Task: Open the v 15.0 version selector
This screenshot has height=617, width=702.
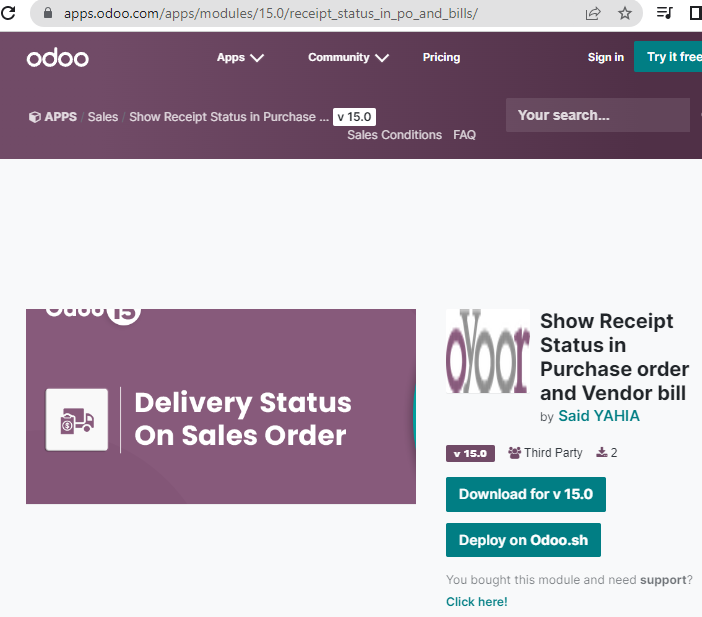Action: coord(354,117)
